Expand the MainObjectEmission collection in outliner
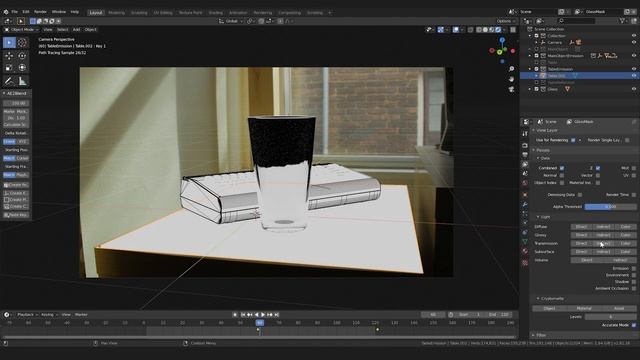The width and height of the screenshot is (640, 360). 530,56
